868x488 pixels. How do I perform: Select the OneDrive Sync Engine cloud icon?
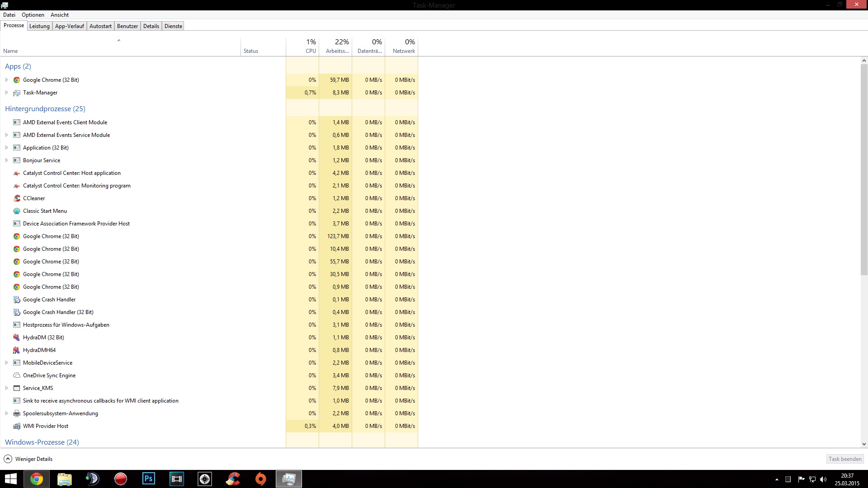tap(17, 375)
